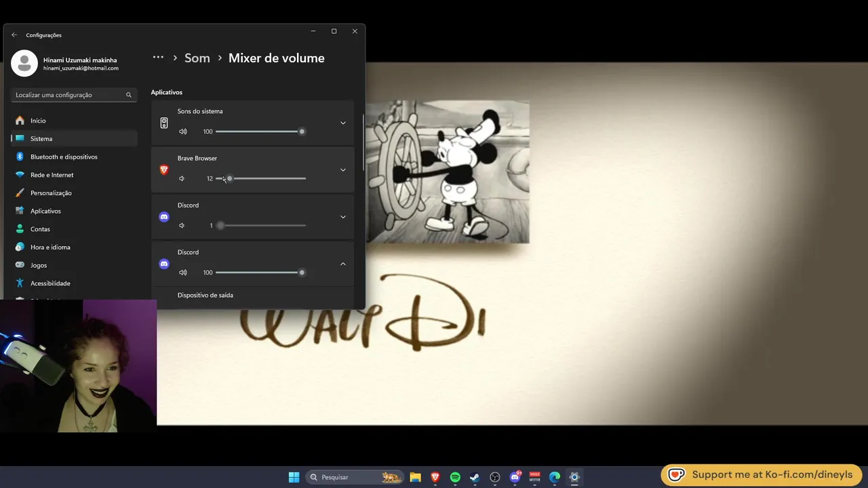Mute Sons do sistema via speaker icon

click(x=182, y=131)
